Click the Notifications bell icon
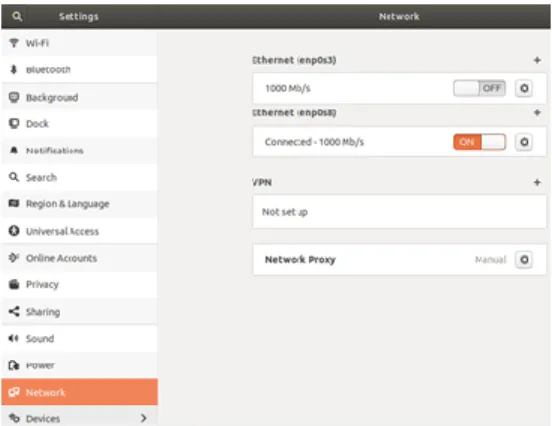The image size is (552, 426). click(14, 150)
